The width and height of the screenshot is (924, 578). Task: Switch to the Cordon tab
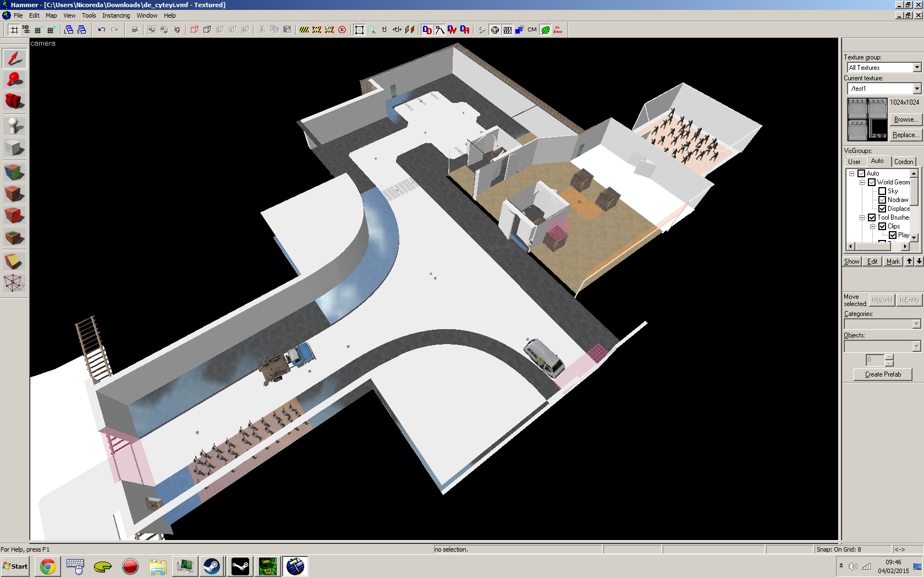(904, 161)
